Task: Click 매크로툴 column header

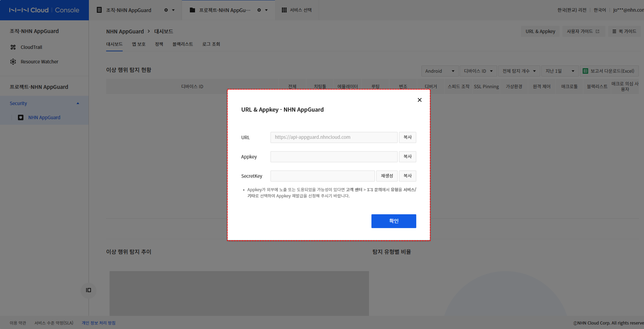Action: [569, 86]
